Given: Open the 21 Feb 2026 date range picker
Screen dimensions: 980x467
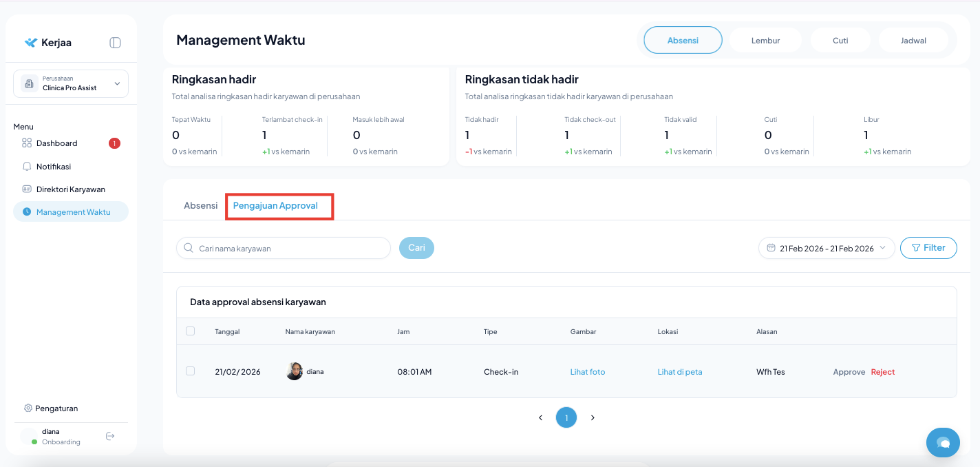Looking at the screenshot, I should [x=826, y=248].
